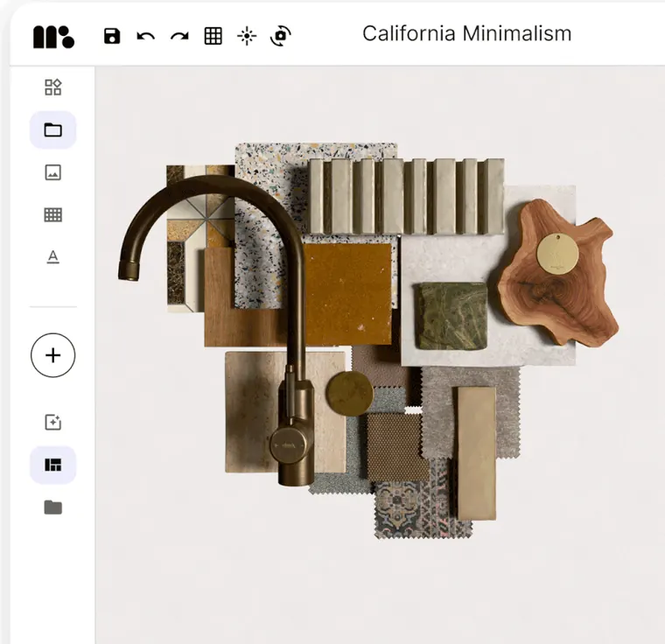Image resolution: width=665 pixels, height=644 pixels.
Task: Click the app logo in the top-left
Action: coord(53,37)
